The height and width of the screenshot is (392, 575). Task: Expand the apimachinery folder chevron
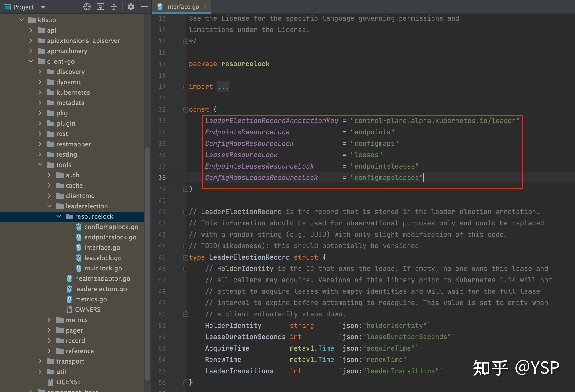click(x=31, y=51)
